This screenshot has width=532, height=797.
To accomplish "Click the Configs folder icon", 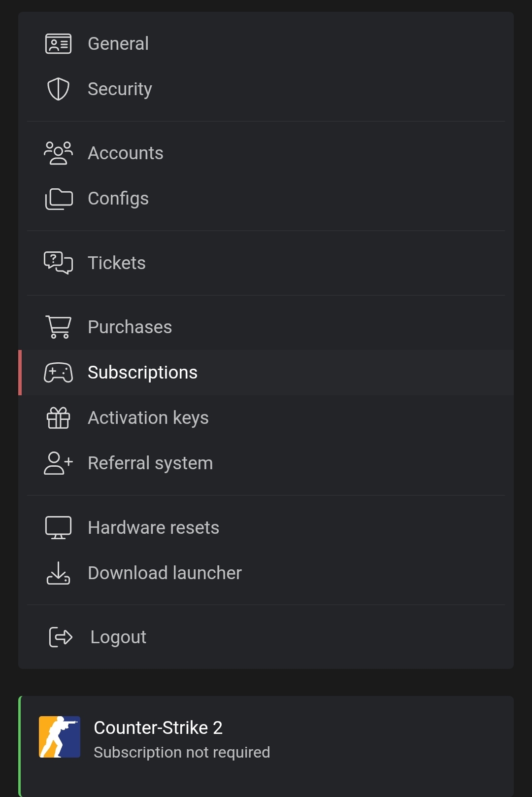I will pos(59,199).
